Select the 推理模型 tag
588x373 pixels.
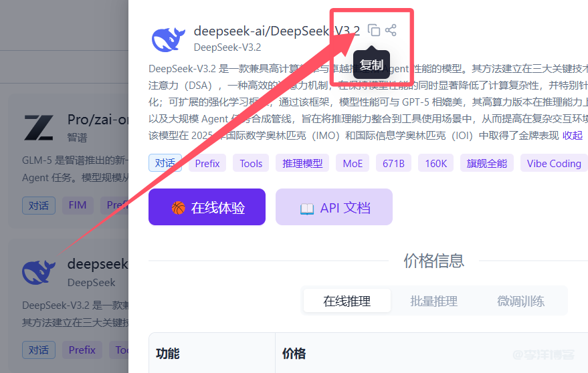(302, 163)
